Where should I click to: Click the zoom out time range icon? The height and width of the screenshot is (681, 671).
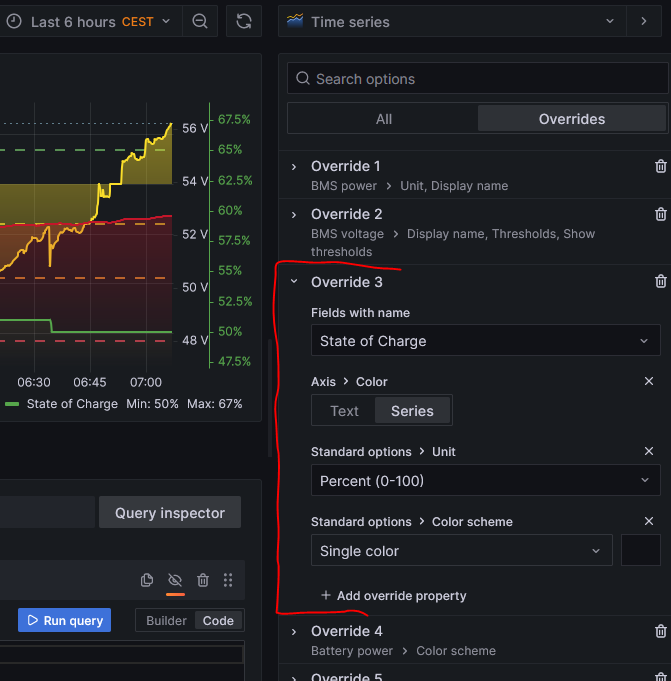click(200, 21)
